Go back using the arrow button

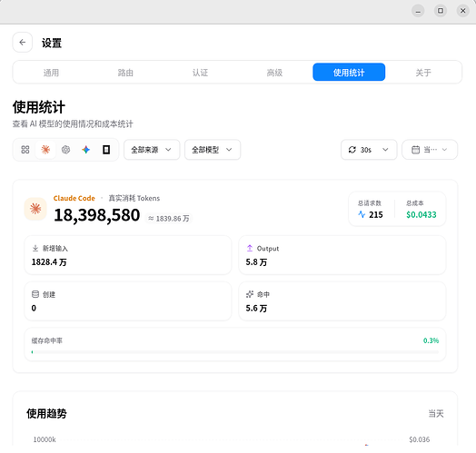tap(22, 43)
